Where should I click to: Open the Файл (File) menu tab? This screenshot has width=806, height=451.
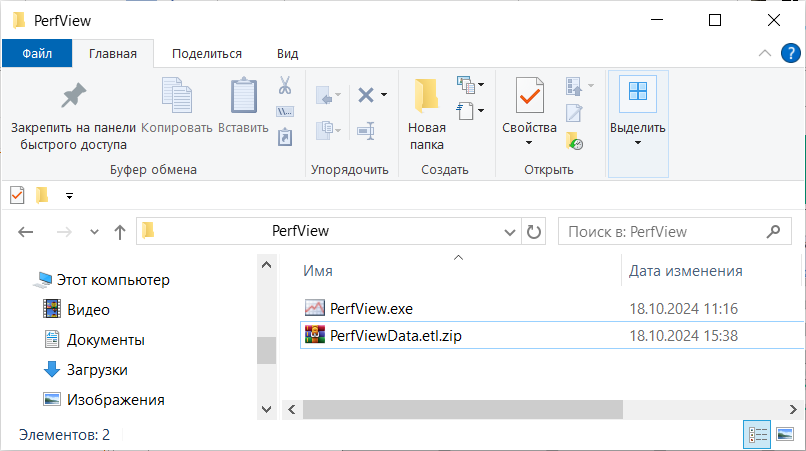tap(37, 54)
